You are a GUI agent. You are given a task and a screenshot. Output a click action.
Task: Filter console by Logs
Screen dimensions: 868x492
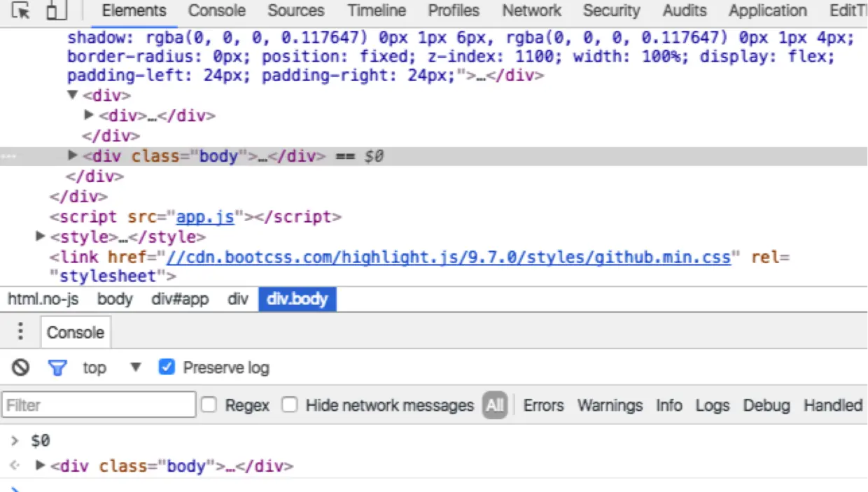tap(713, 405)
